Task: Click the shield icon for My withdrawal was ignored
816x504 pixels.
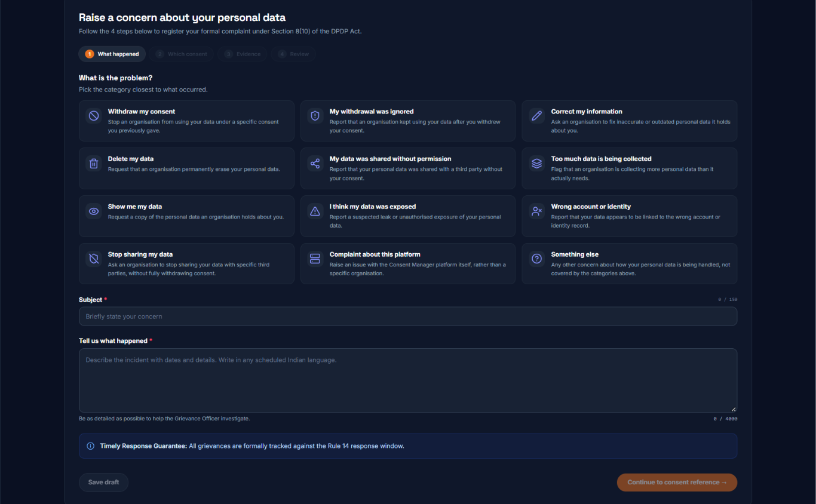Action: click(315, 116)
